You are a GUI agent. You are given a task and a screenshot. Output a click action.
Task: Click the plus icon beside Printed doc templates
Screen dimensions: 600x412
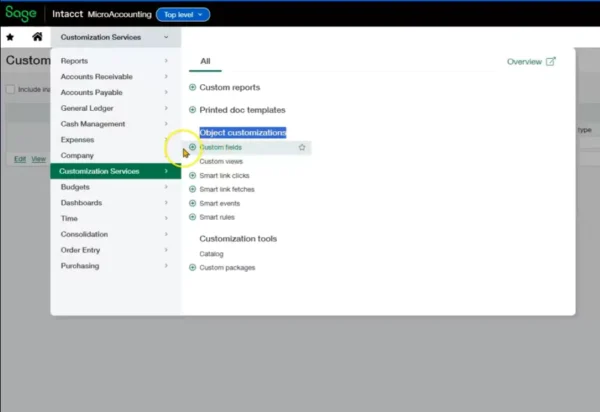point(192,110)
